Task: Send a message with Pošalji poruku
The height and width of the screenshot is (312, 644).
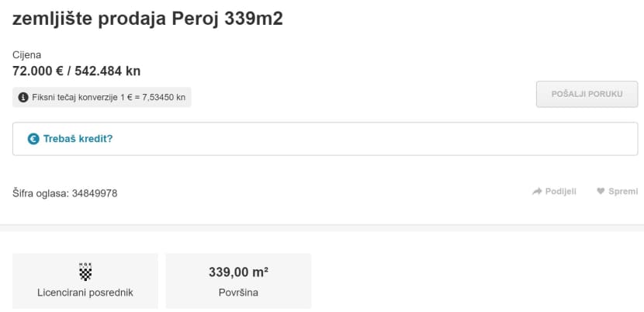Action: 587,94
